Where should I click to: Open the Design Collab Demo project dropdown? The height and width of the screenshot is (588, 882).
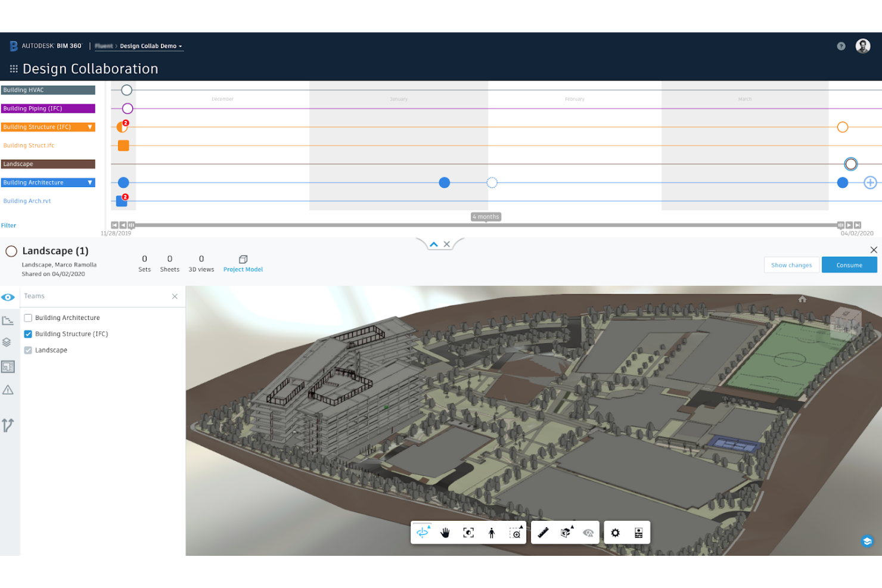pyautogui.click(x=150, y=46)
